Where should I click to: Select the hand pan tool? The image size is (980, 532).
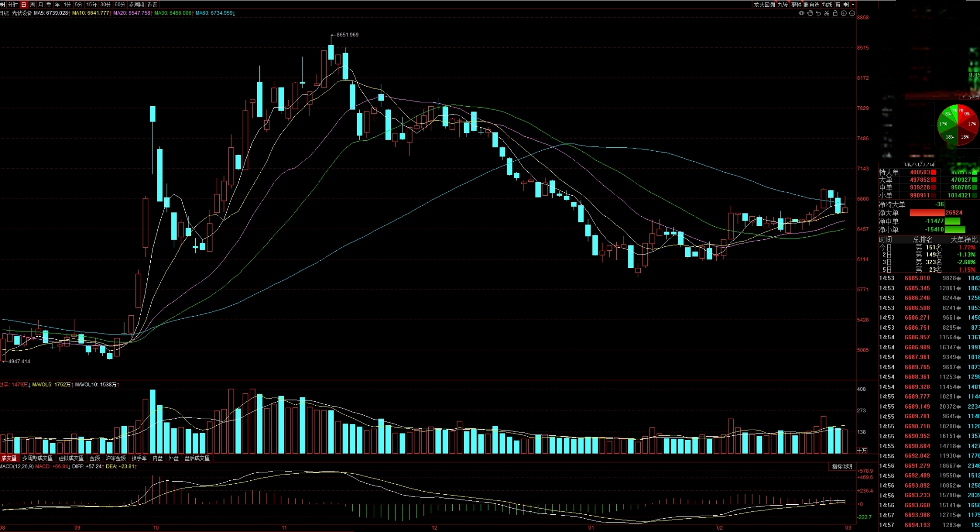click(x=810, y=13)
